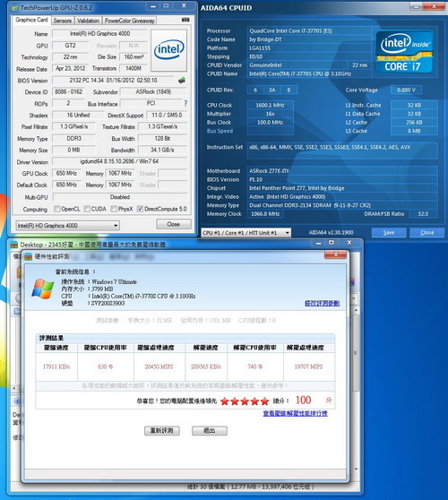
Task: Click the BIOS save chip icon
Action: pos(181,80)
